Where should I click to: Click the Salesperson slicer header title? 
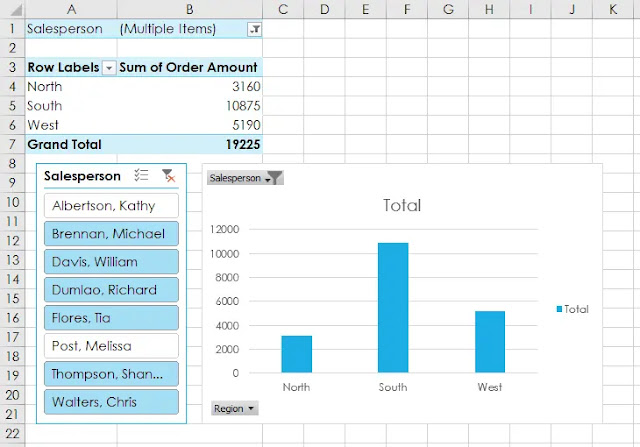pyautogui.click(x=82, y=176)
